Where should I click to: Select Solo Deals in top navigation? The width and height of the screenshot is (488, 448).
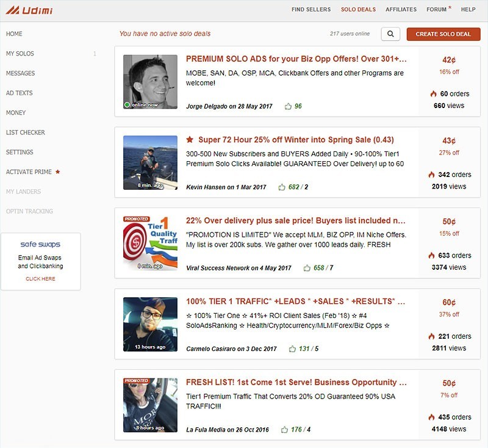pyautogui.click(x=358, y=10)
